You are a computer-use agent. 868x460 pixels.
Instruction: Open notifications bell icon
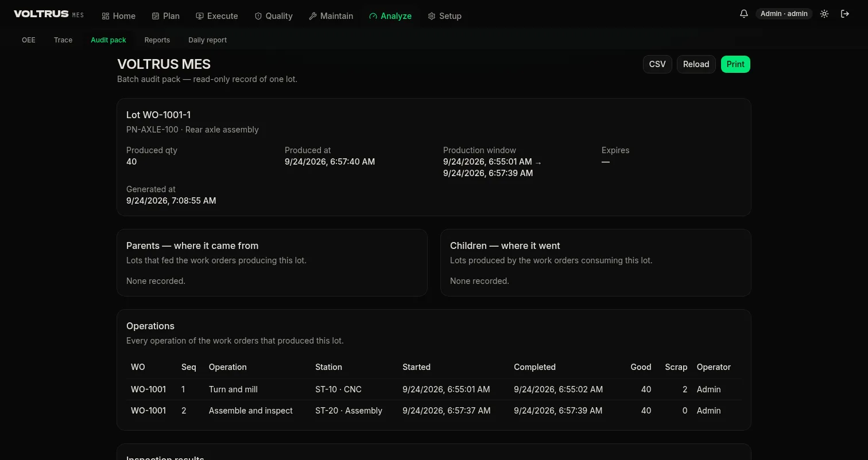tap(744, 14)
